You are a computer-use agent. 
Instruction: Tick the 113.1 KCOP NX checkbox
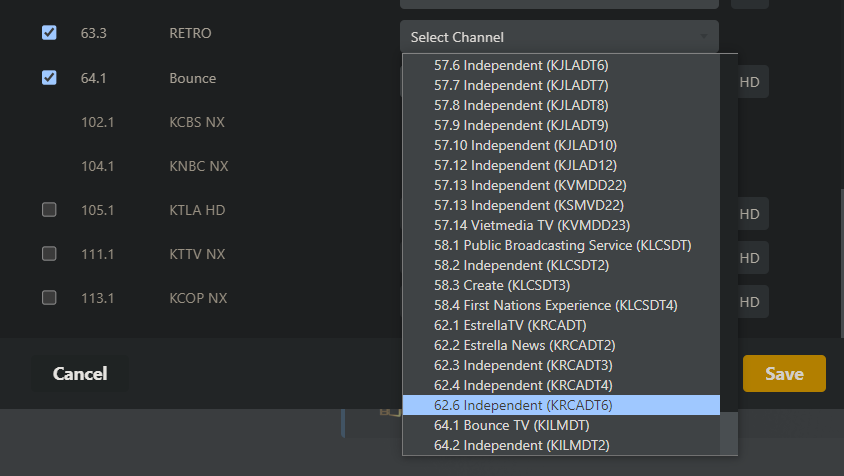pos(49,298)
